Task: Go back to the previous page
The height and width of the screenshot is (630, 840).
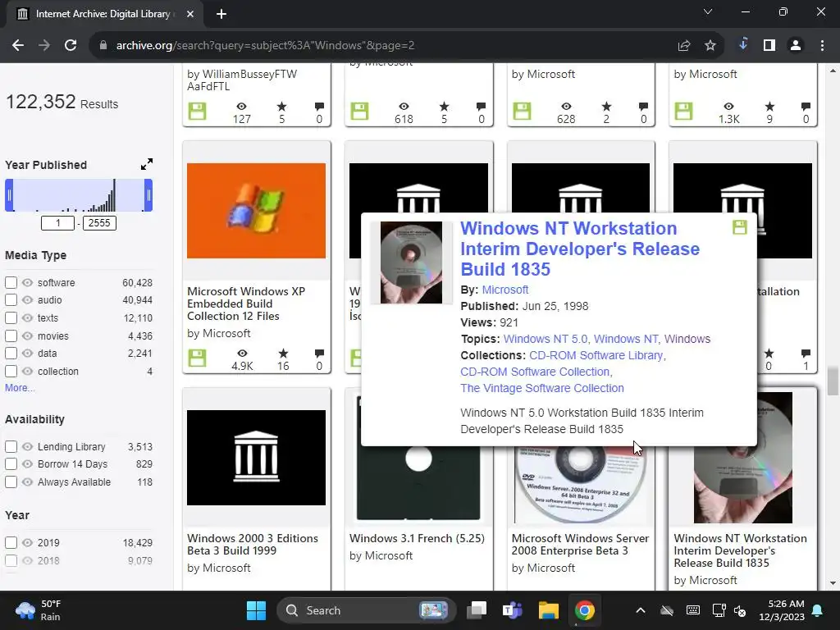Action: pyautogui.click(x=18, y=46)
